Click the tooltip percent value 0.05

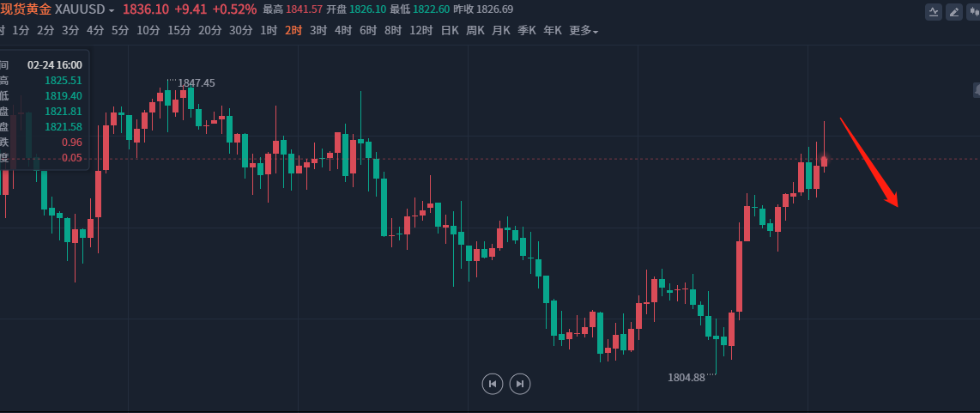point(72,158)
